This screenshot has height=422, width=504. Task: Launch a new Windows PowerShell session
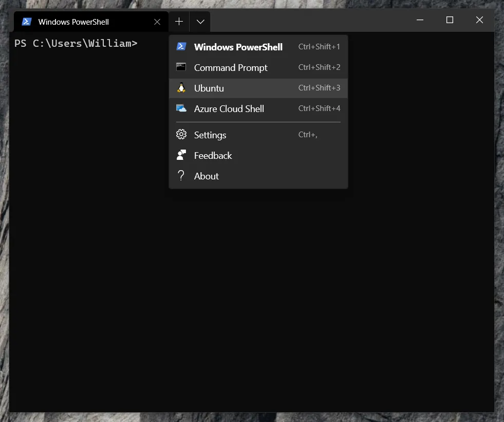click(x=238, y=46)
